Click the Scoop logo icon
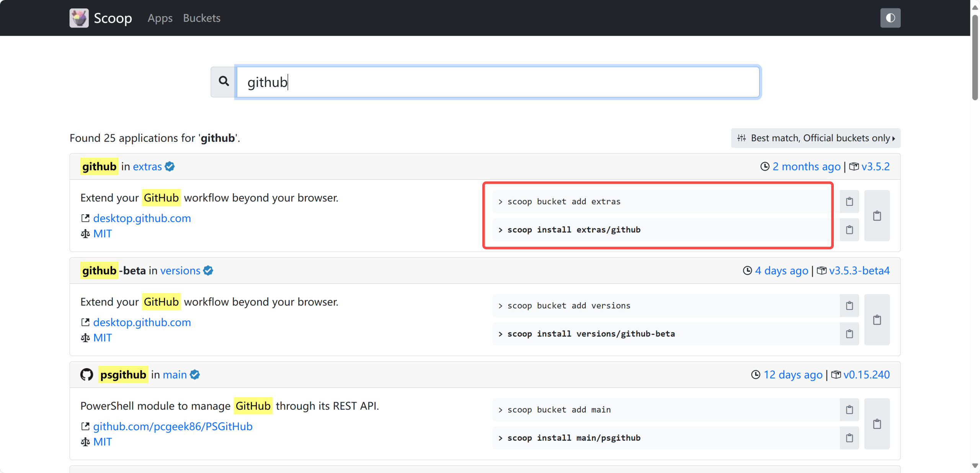 [x=79, y=18]
